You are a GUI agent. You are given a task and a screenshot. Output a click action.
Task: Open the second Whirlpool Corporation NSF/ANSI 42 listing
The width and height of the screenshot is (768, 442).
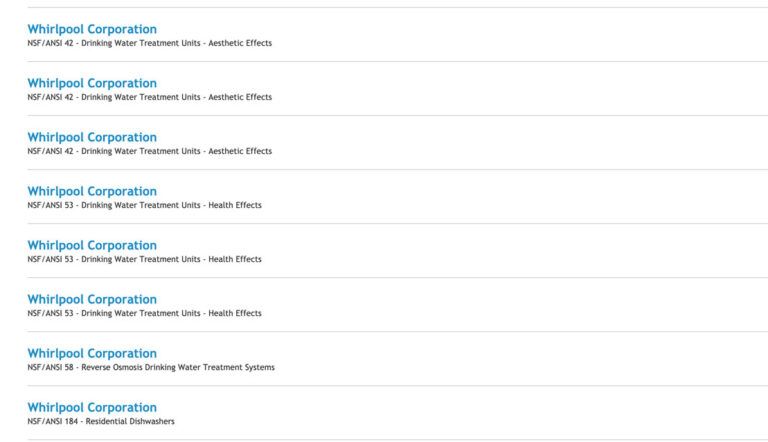[92, 83]
